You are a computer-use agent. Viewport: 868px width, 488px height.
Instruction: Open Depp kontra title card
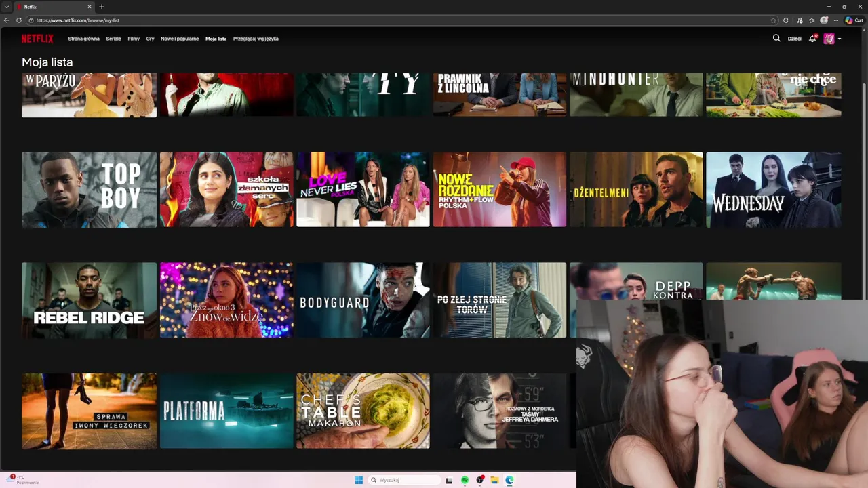(636, 281)
